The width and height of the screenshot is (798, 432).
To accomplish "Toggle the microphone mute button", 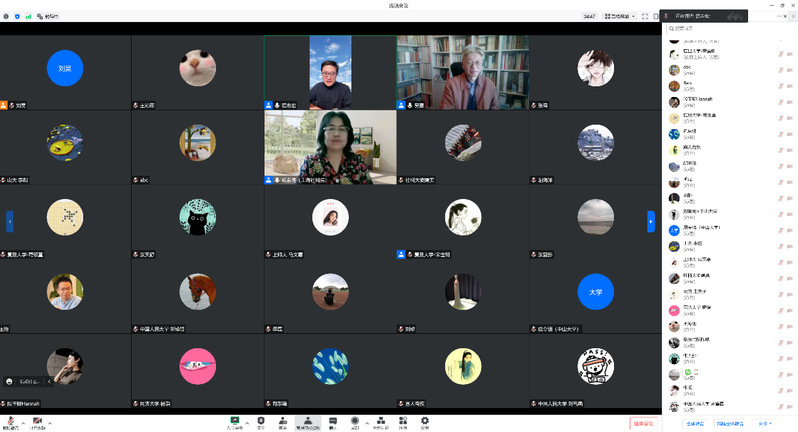I will (11, 422).
